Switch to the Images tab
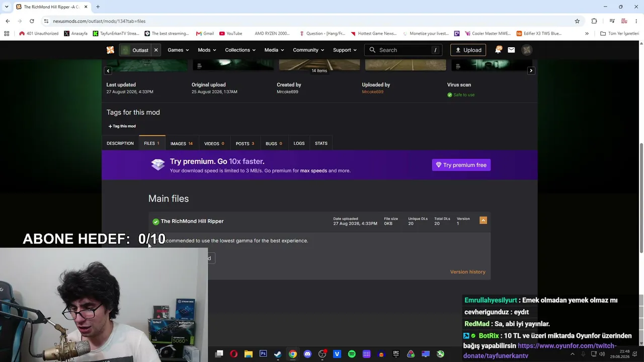Screen dimensions: 644x362 pyautogui.click(x=181, y=143)
